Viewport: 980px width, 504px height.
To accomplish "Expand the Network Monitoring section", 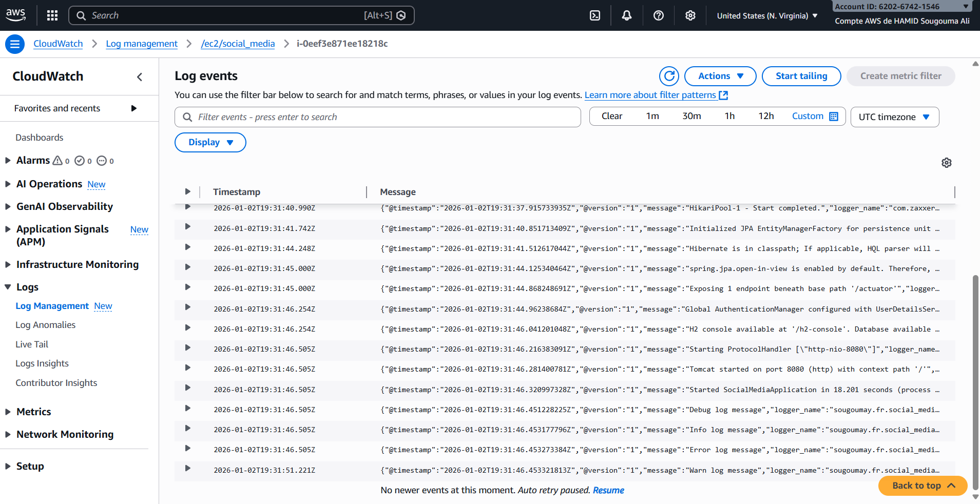I will point(8,434).
